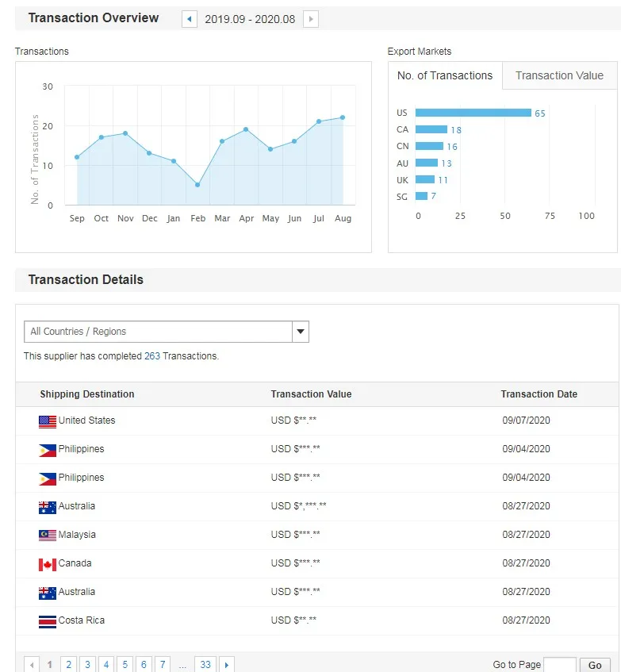Go to page 2 of transactions
Image resolution: width=621 pixels, height=672 pixels.
pyautogui.click(x=69, y=665)
